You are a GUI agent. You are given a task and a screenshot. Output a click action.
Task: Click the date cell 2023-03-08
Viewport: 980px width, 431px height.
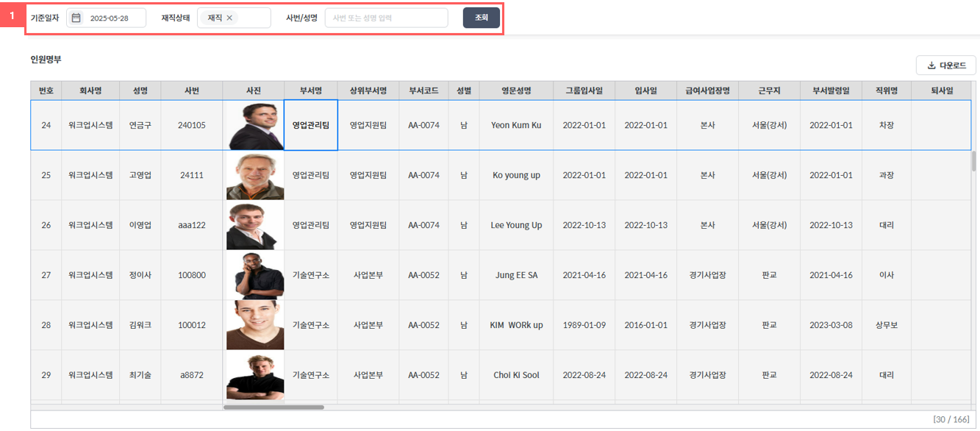831,325
